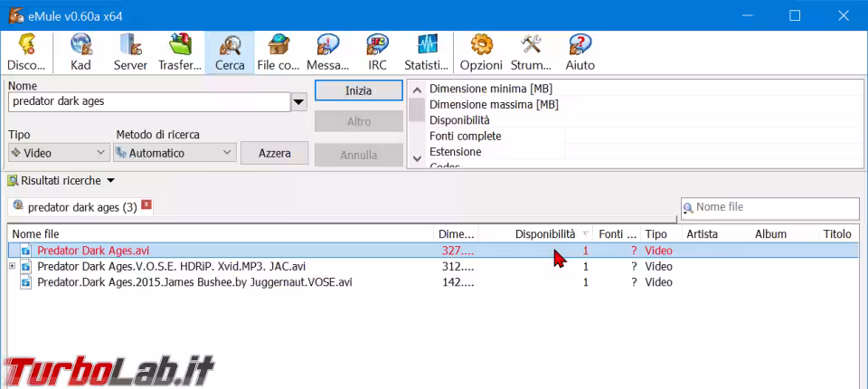Sort by the Dimensione column header

pos(456,234)
